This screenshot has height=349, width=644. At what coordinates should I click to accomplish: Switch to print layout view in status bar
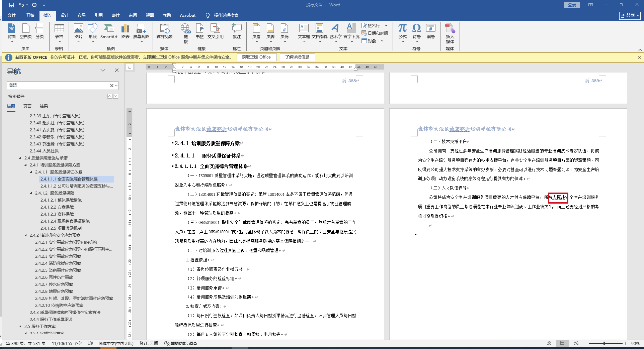pos(563,343)
